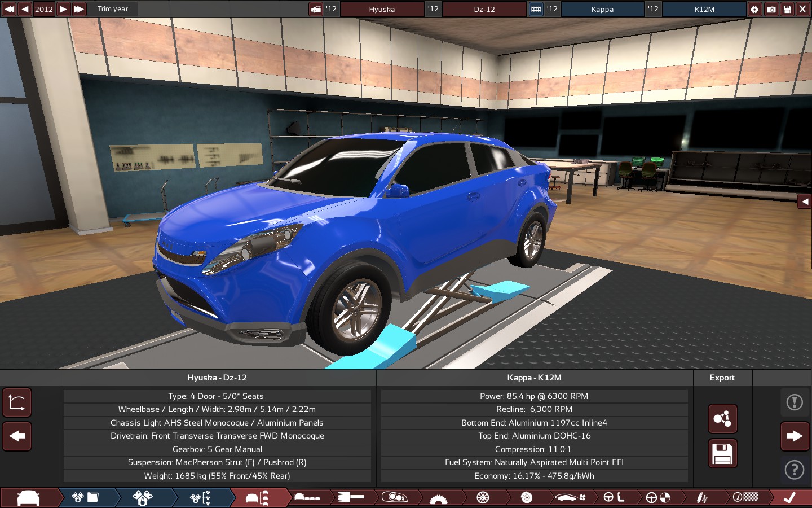Screen dimensions: 812x508
Task: Click the Top End Aluminium DOHC-16 row
Action: (x=534, y=436)
